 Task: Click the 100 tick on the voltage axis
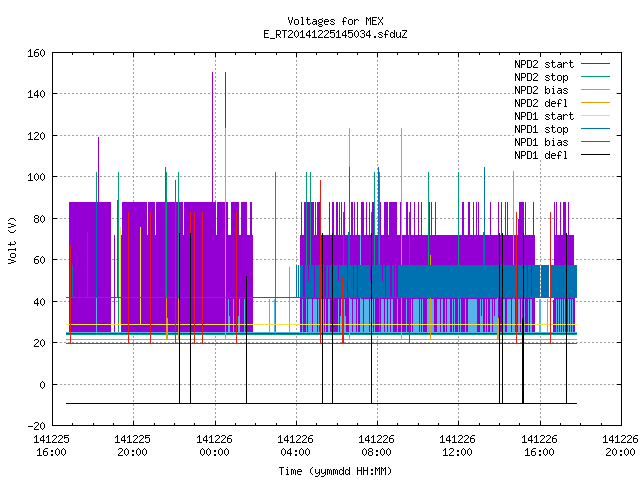point(36,177)
